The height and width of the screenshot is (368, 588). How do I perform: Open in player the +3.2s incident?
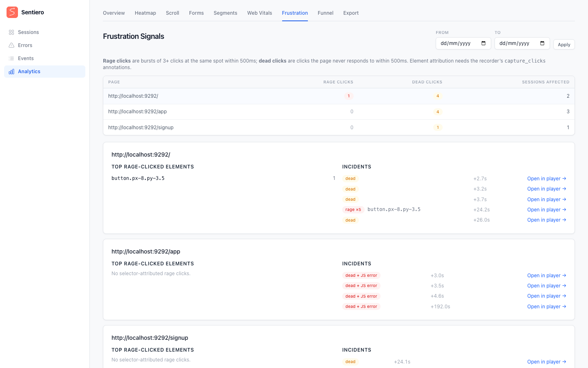click(x=547, y=189)
